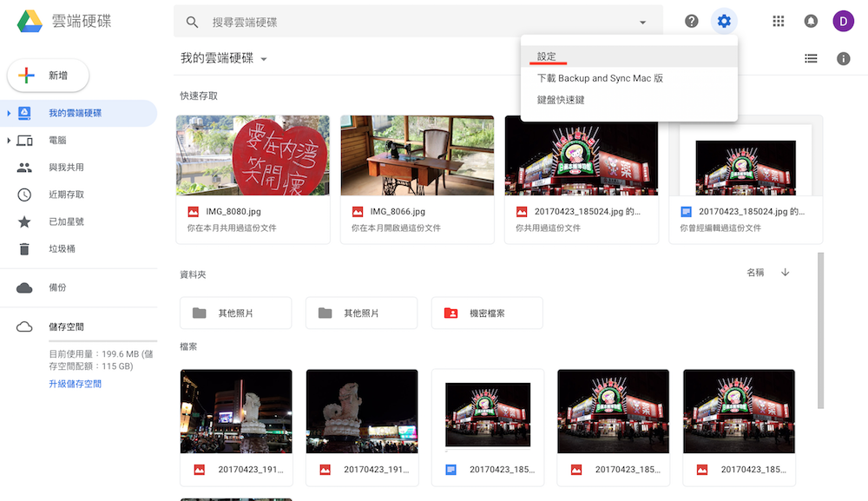Open the search options dropdown arrow
The width and height of the screenshot is (868, 501).
point(642,22)
